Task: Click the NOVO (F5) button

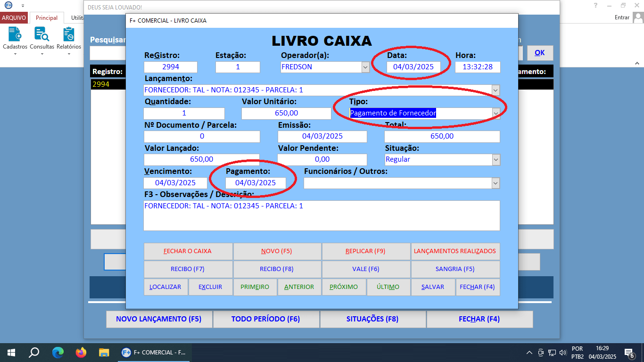Action: pyautogui.click(x=277, y=251)
